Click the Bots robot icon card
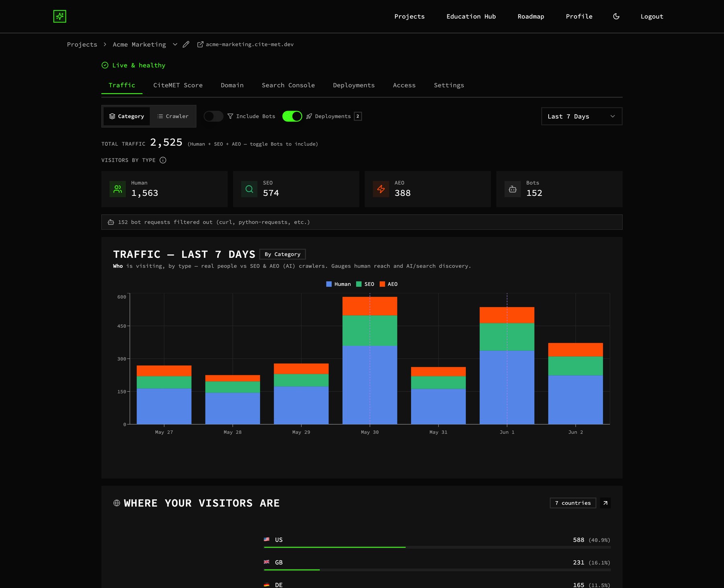The image size is (724, 588). click(512, 189)
